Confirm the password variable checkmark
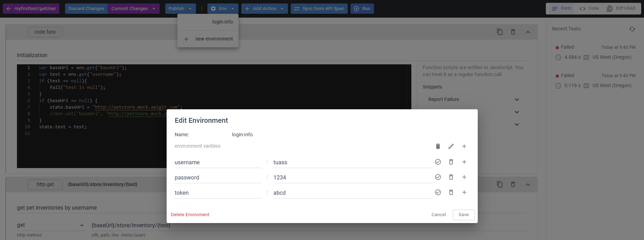Viewport: 644px width, 240px height. point(438,177)
